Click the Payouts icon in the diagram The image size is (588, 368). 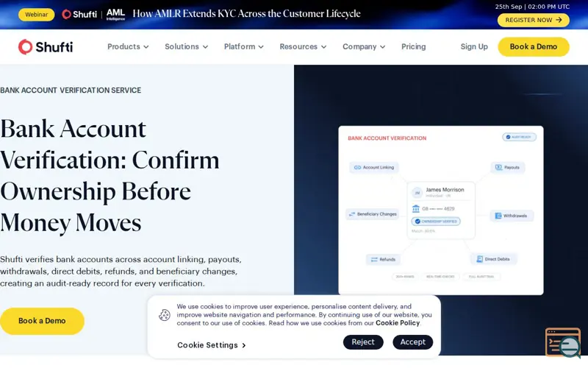pos(498,167)
